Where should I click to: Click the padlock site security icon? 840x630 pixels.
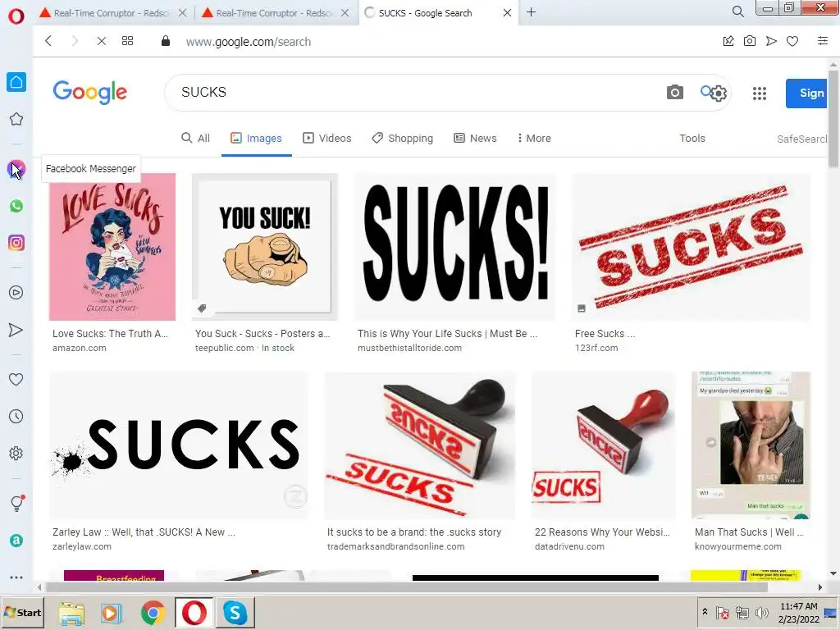coord(166,41)
